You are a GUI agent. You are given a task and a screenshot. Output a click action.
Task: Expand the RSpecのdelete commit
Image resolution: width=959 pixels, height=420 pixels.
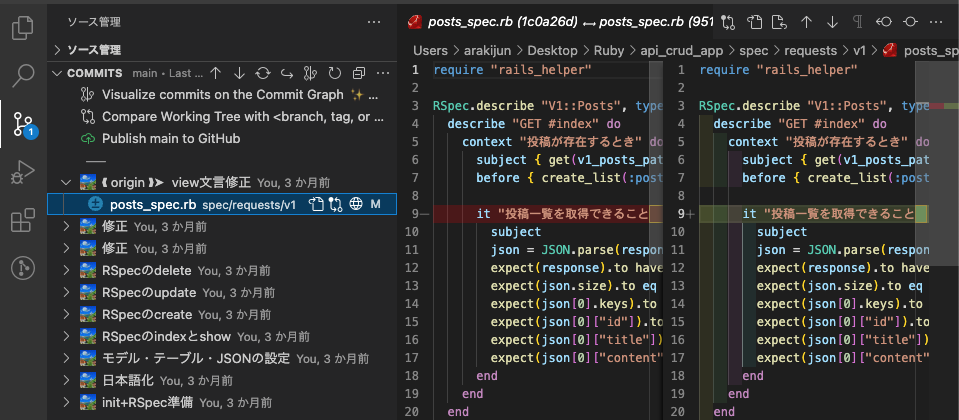pyautogui.click(x=67, y=270)
